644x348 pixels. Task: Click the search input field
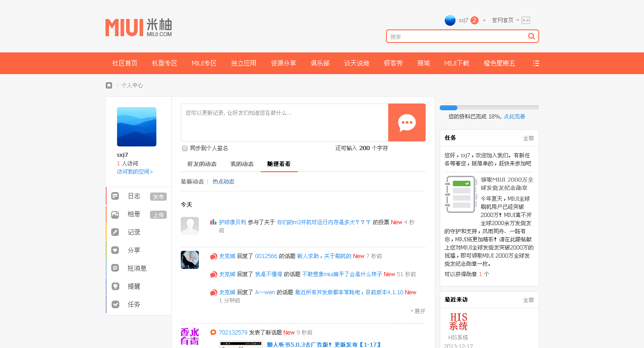[456, 37]
